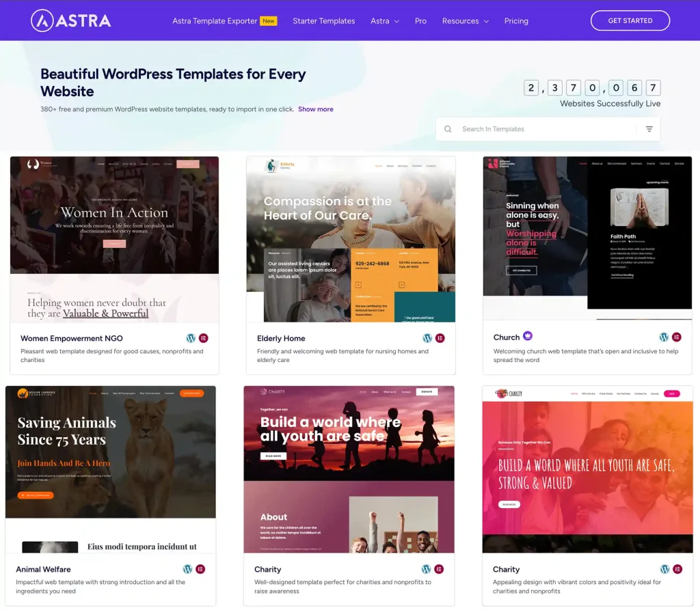Open Church template thumbnail
The image size is (700, 612).
click(x=587, y=238)
